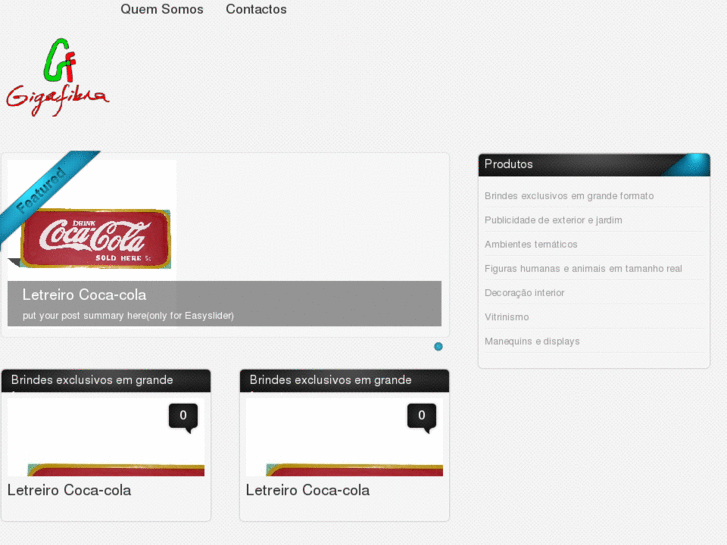727x545 pixels.
Task: Open the Quem Somos menu item
Action: point(162,9)
